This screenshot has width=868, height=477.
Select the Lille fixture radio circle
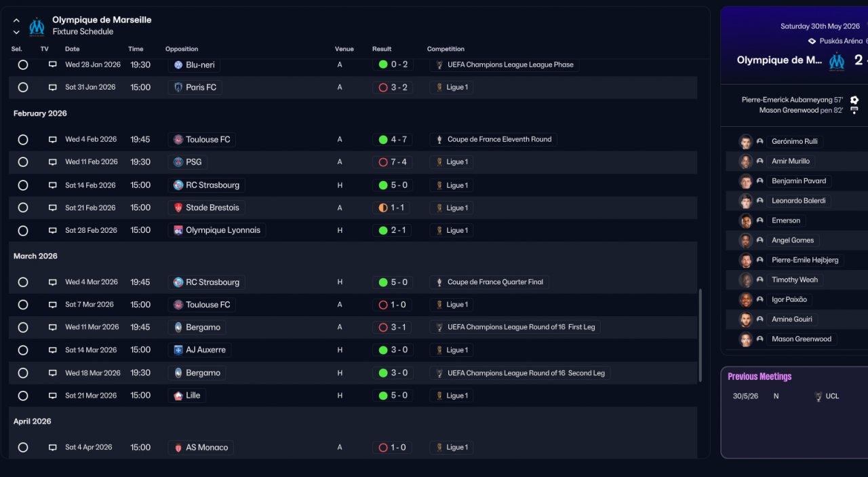[23, 396]
